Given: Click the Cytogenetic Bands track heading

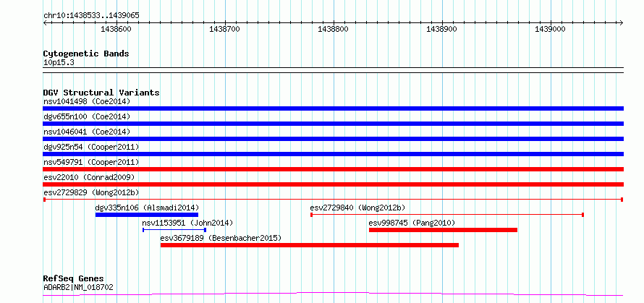Looking at the screenshot, I should (x=86, y=54).
